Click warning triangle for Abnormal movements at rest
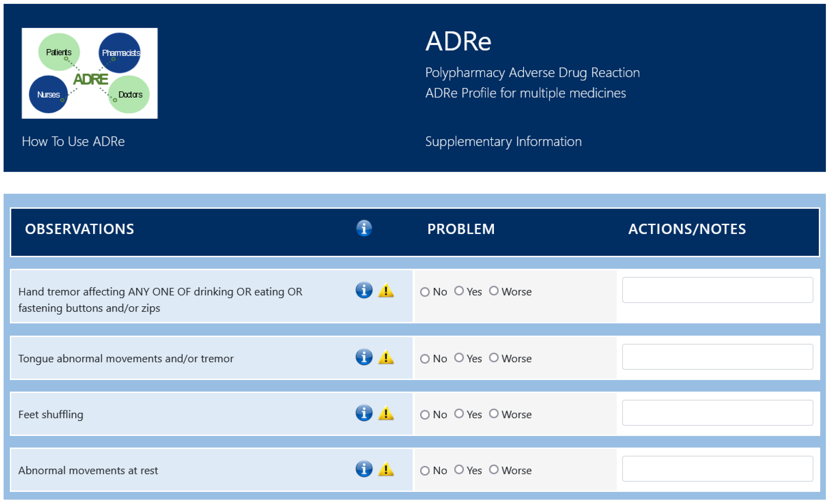Viewport: 830px width, 504px height. point(386,469)
